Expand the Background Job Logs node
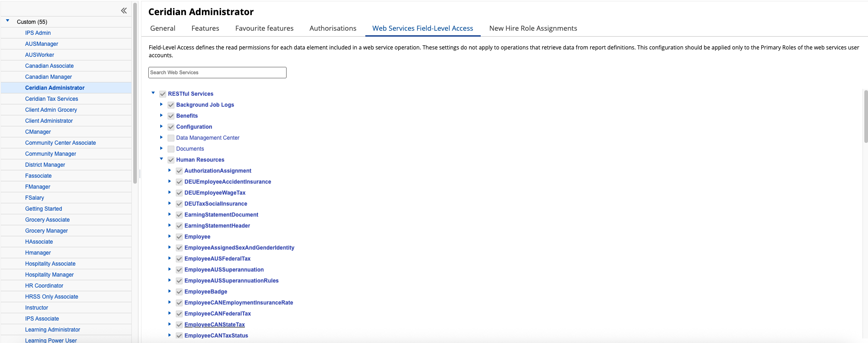868x343 pixels. tap(161, 104)
